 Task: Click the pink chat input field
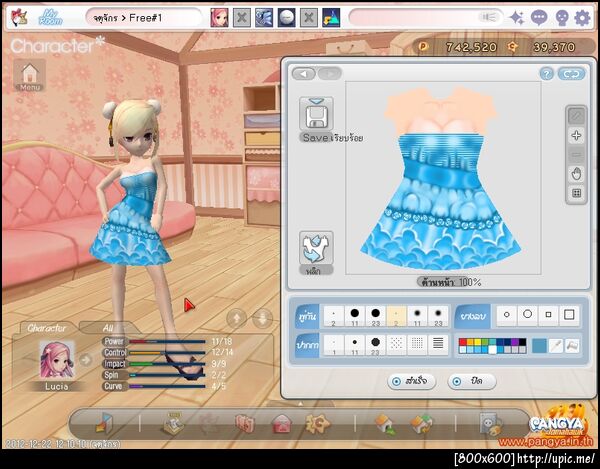[x=426, y=18]
